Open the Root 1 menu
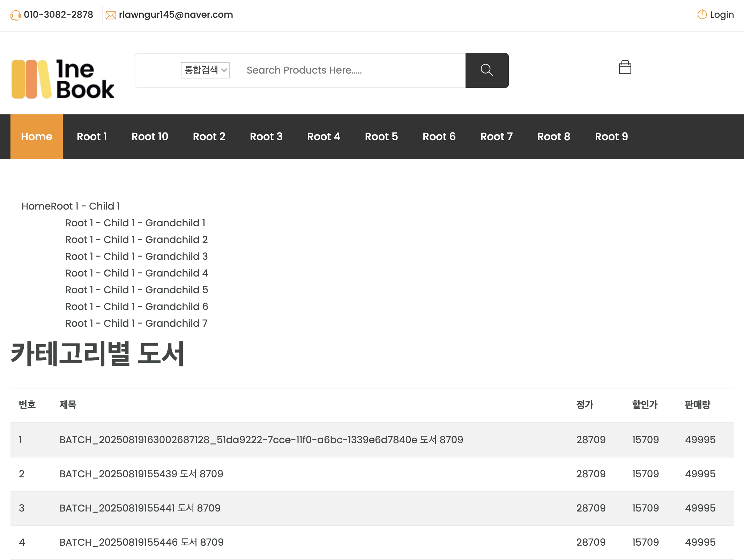This screenshot has width=744, height=560. click(x=92, y=137)
